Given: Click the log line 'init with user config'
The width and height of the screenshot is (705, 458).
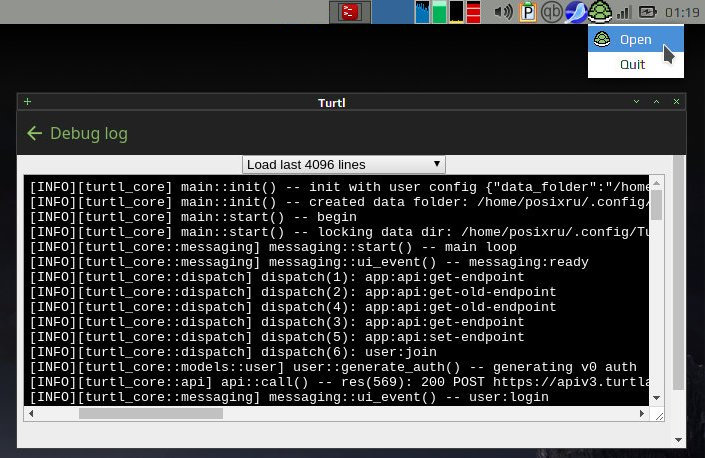Looking at the screenshot, I should [x=339, y=187].
